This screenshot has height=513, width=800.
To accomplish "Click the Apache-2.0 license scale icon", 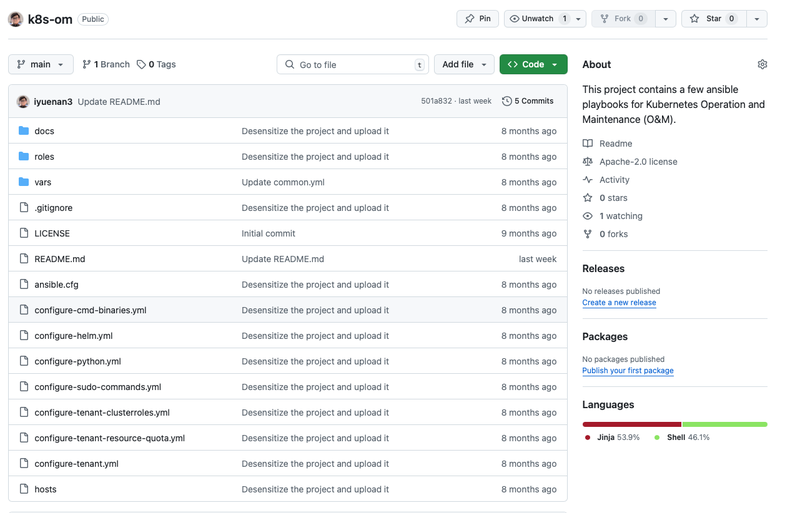I will pyautogui.click(x=588, y=161).
